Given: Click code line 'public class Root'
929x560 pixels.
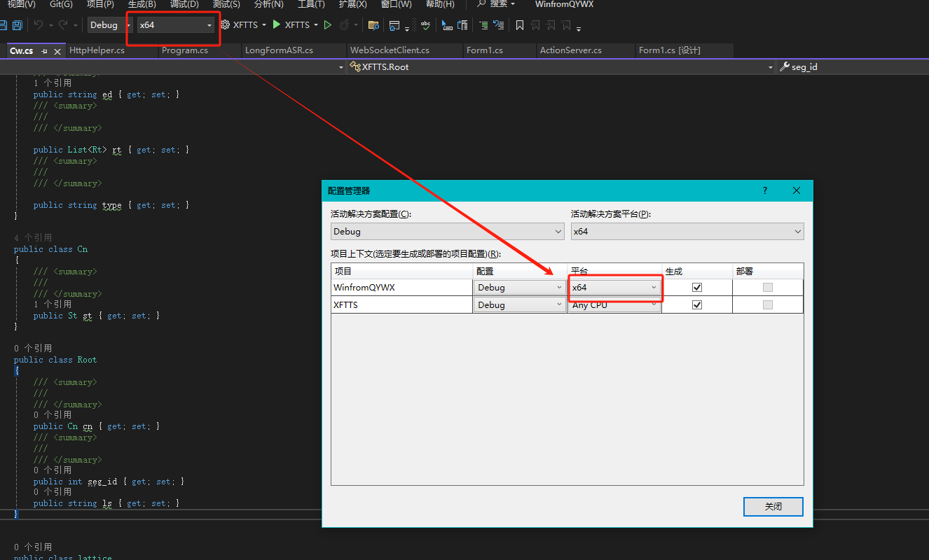Looking at the screenshot, I should (x=55, y=360).
